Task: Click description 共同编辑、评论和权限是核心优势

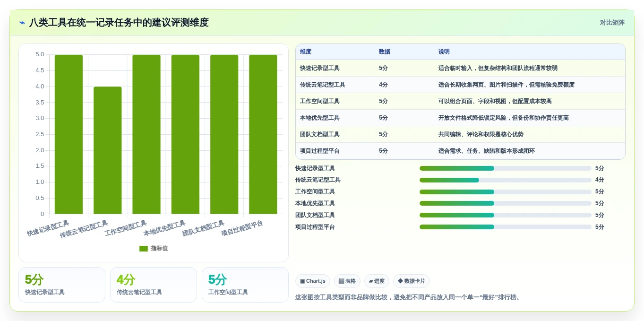Action: [x=481, y=134]
